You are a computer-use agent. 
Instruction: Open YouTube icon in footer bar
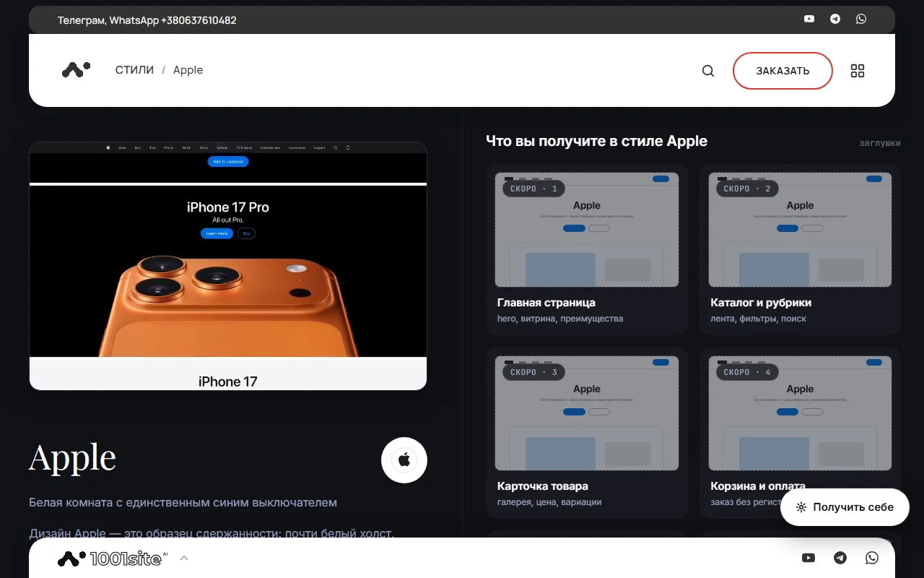[808, 558]
